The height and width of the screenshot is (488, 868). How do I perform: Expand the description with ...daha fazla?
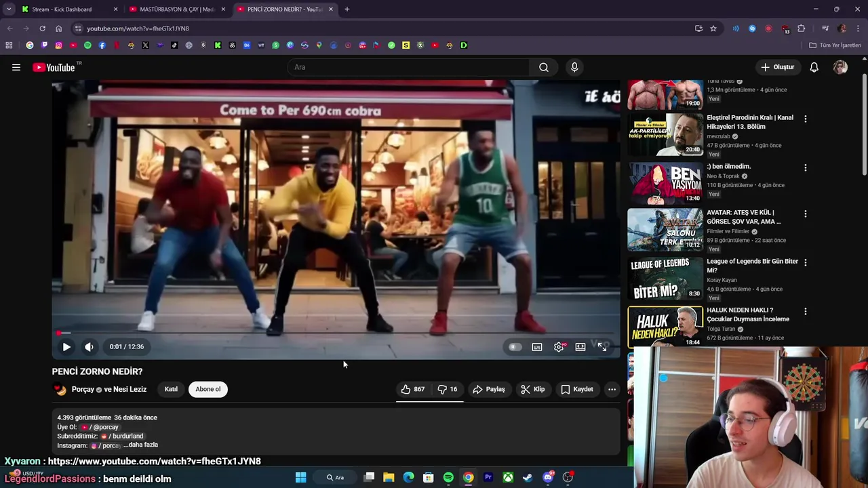tap(140, 445)
